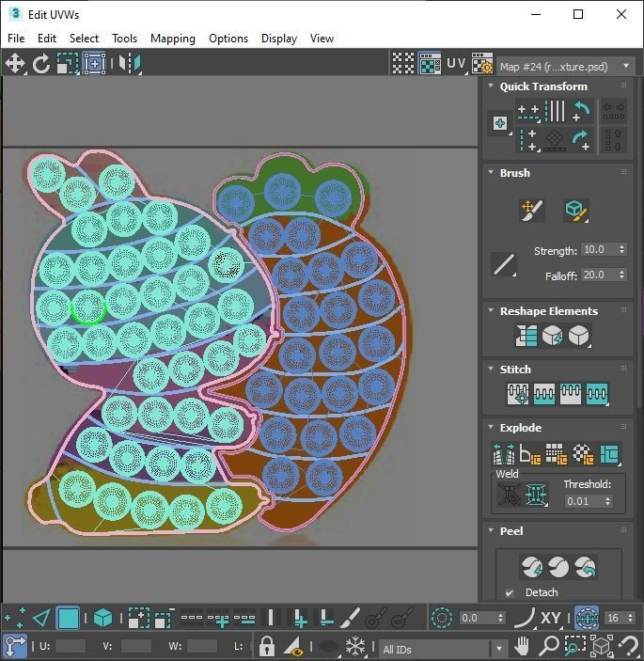The height and width of the screenshot is (661, 644).
Task: Click Rotate -90 around pivot icon
Action: pyautogui.click(x=581, y=140)
